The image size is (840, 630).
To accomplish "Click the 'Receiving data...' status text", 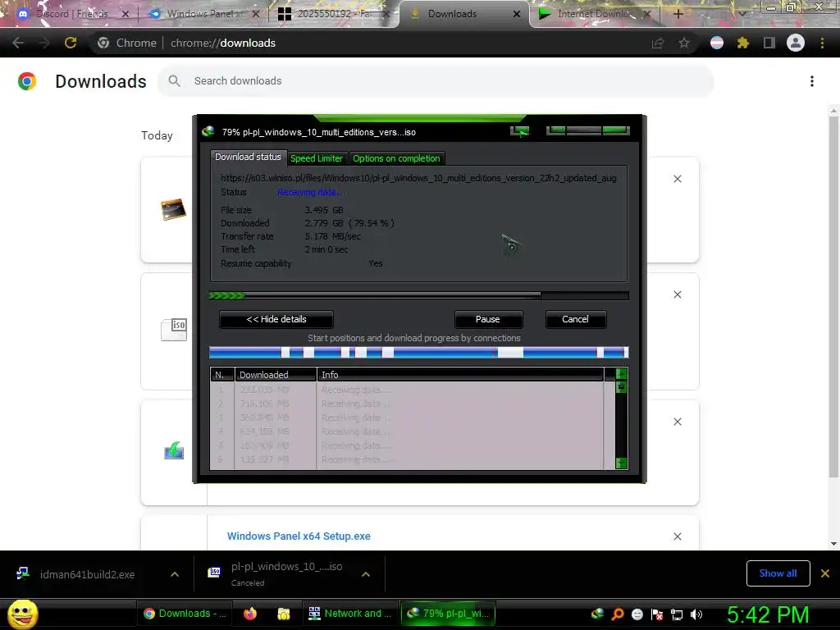I will click(x=311, y=192).
